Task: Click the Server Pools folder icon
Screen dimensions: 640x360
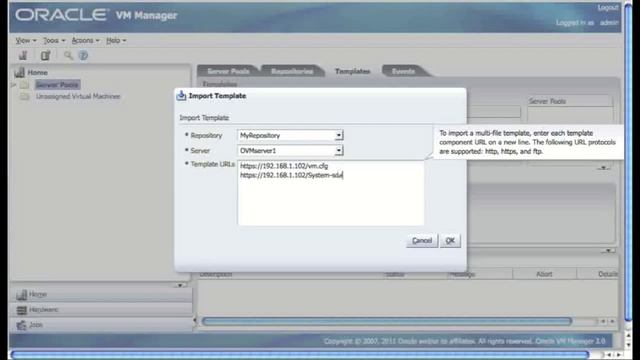Action: (24, 84)
